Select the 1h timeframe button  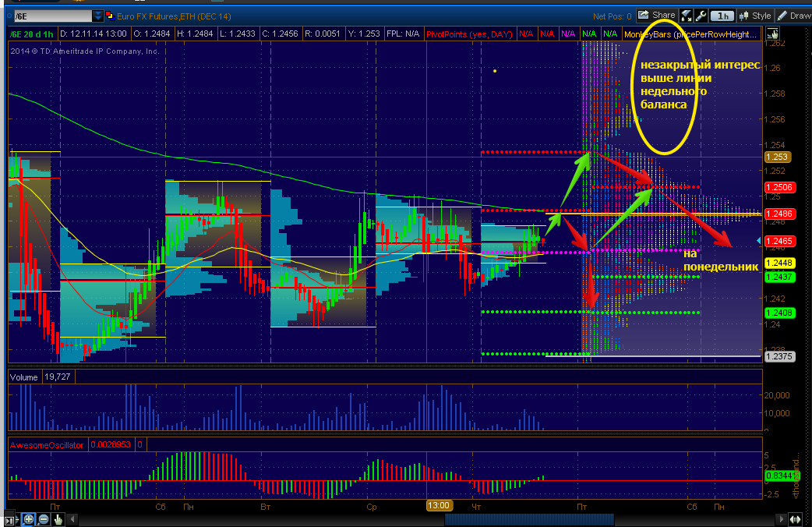click(x=723, y=16)
